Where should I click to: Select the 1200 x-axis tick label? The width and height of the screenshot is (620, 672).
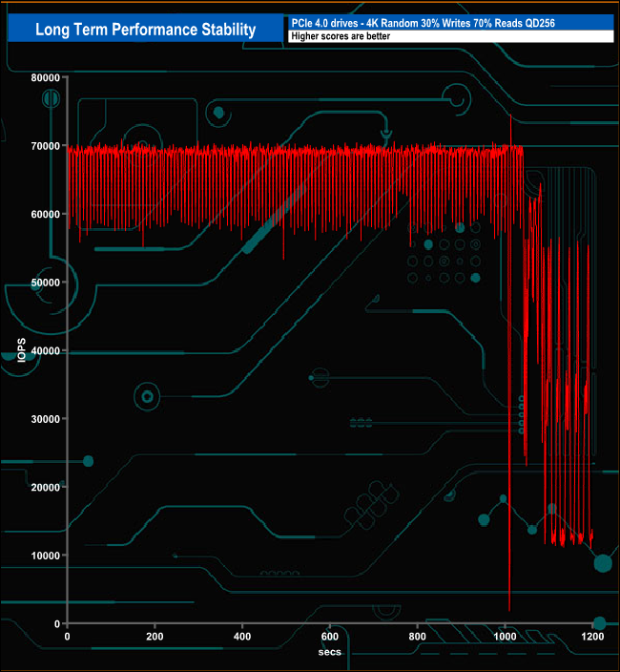coord(593,636)
